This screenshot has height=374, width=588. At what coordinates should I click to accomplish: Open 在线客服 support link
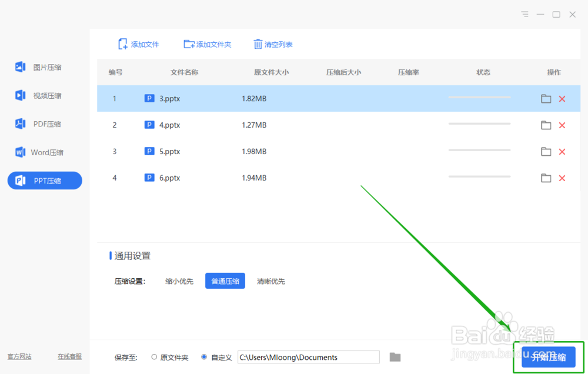coord(69,356)
